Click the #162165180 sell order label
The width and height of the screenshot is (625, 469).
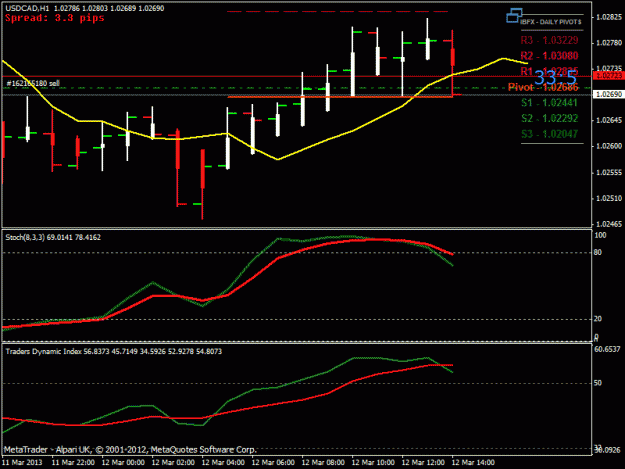point(33,83)
